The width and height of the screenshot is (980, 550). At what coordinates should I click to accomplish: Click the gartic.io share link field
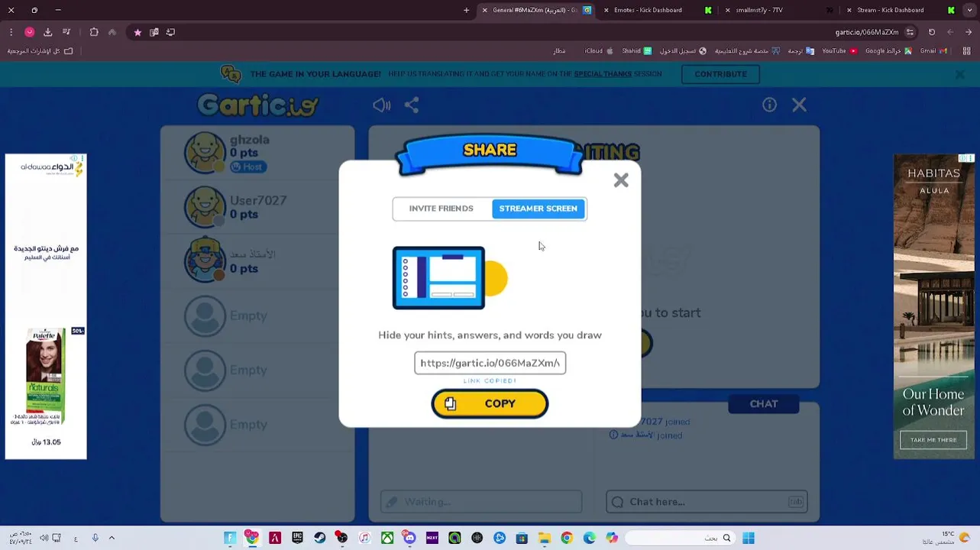490,363
